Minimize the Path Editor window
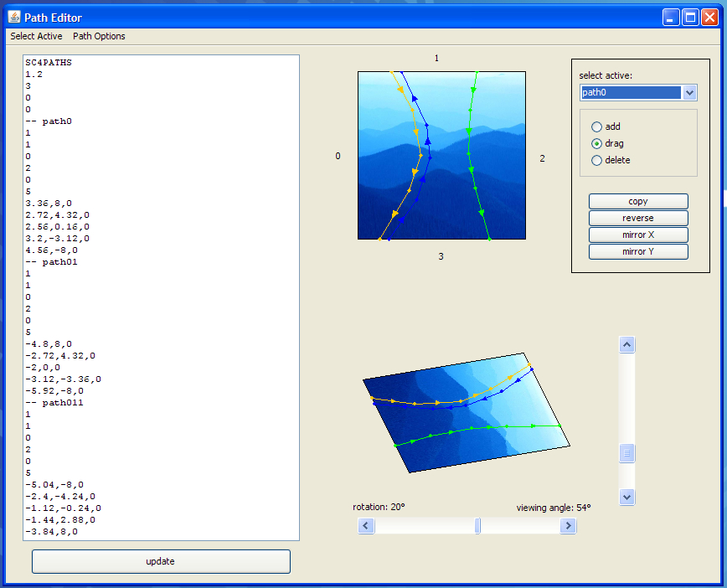The width and height of the screenshot is (727, 588). [x=672, y=17]
